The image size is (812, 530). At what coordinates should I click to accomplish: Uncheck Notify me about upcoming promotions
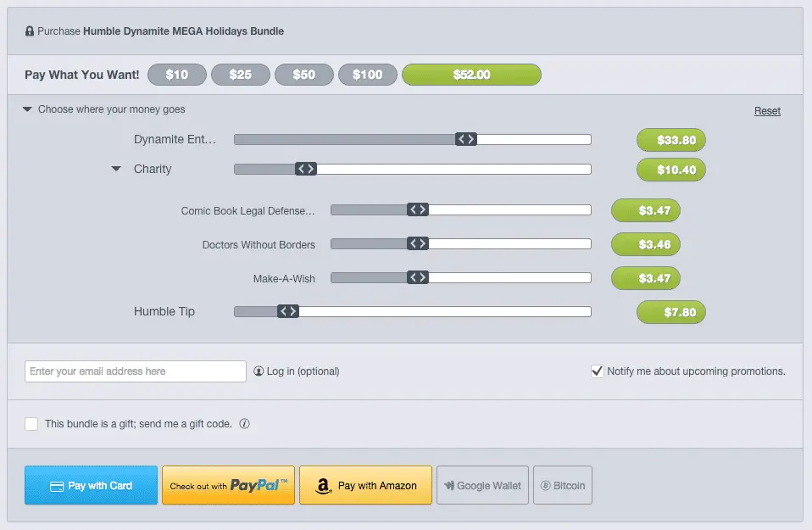[597, 371]
